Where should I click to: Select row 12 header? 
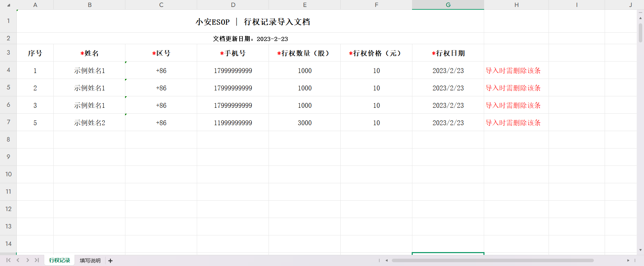tap(8, 209)
